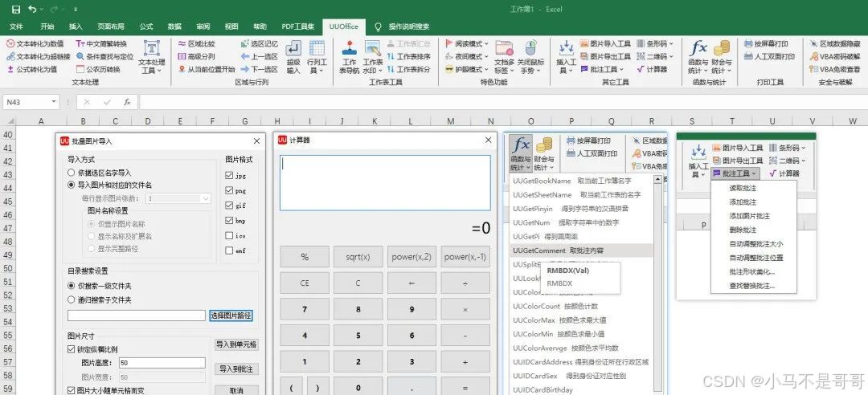Click the 图片高度 input field
Screen dimensions: 868x395
[162, 364]
